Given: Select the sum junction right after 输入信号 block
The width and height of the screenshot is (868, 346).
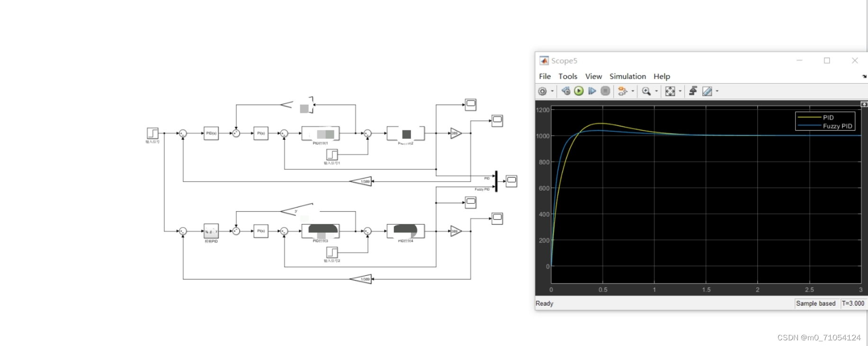Looking at the screenshot, I should tap(183, 133).
